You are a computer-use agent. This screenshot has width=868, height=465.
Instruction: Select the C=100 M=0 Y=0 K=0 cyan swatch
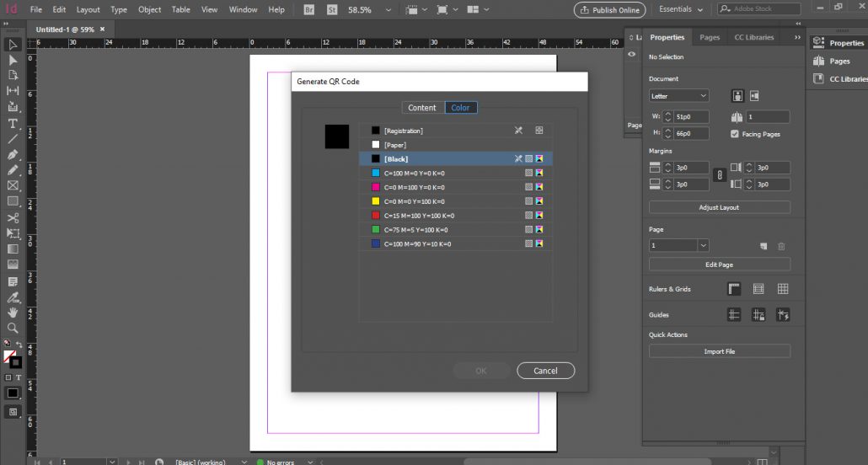point(456,173)
